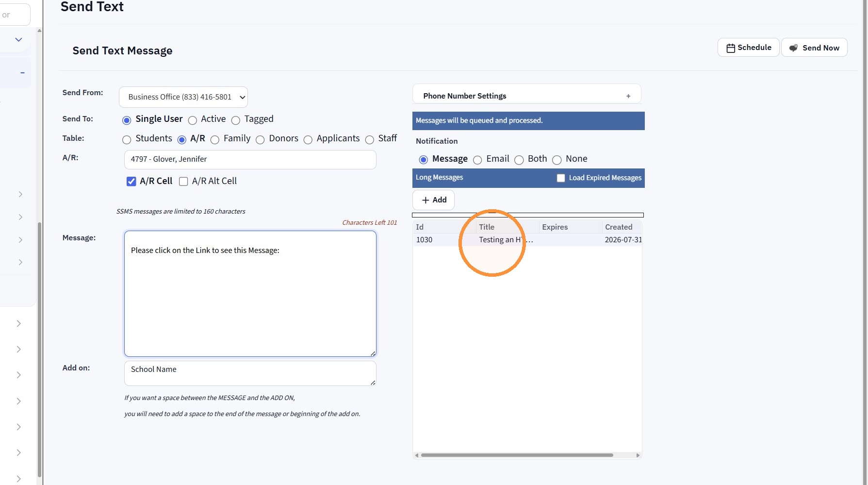Click the Title column header
The width and height of the screenshot is (868, 485).
pyautogui.click(x=507, y=227)
